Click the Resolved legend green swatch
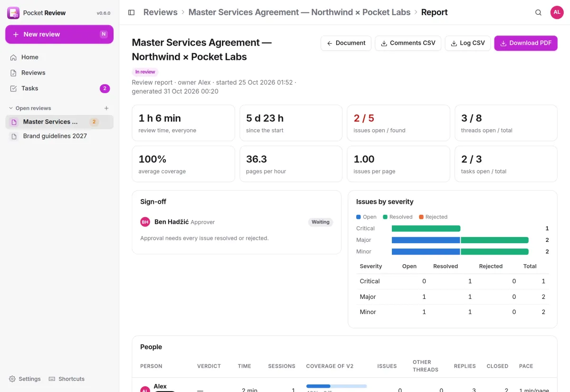This screenshot has width=570, height=392. (385, 217)
